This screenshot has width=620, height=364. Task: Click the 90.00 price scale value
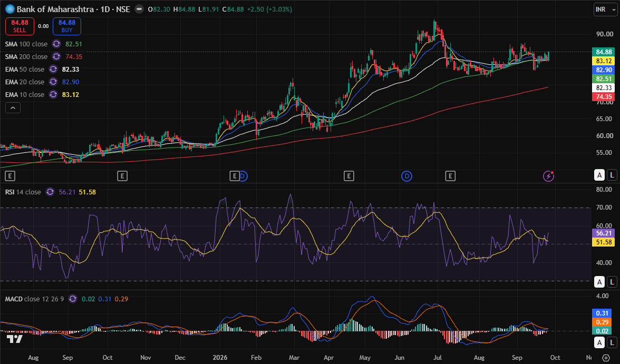[605, 34]
